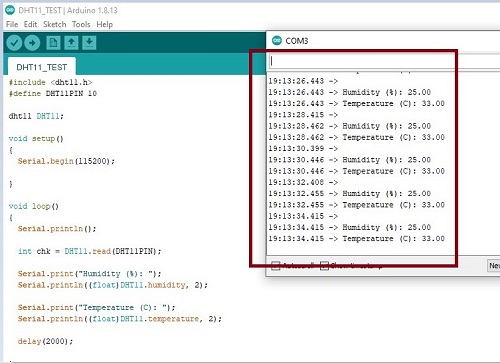Toggle the Show timestamp checkbox
The height and width of the screenshot is (363, 500).
[324, 266]
